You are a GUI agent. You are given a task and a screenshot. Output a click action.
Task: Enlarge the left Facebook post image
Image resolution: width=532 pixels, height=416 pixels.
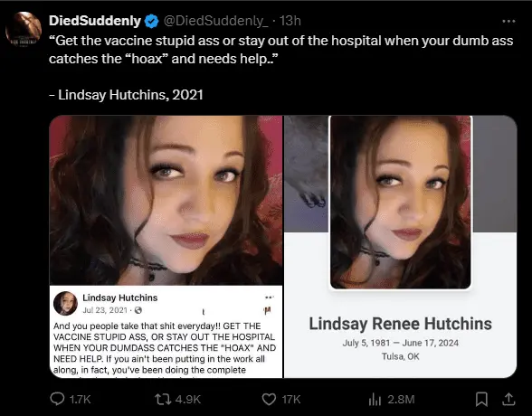pos(166,247)
